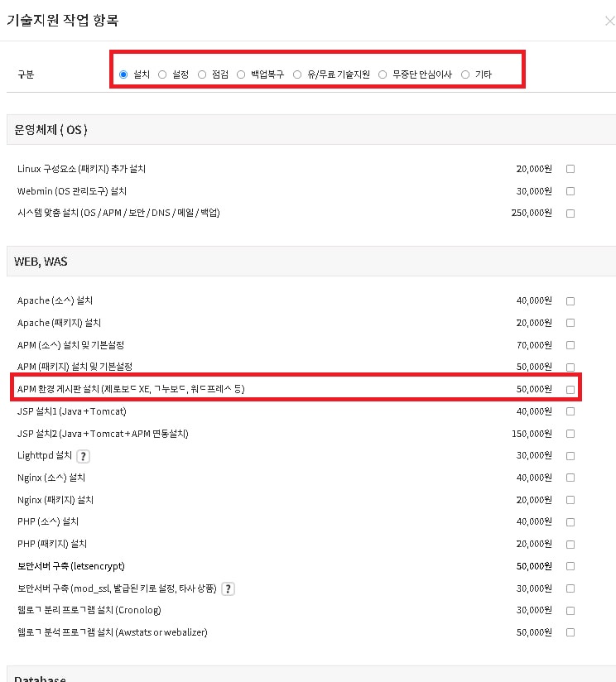The image size is (616, 682).
Task: Check the APM 환경 게시판 설치 checkbox
Action: point(570,389)
